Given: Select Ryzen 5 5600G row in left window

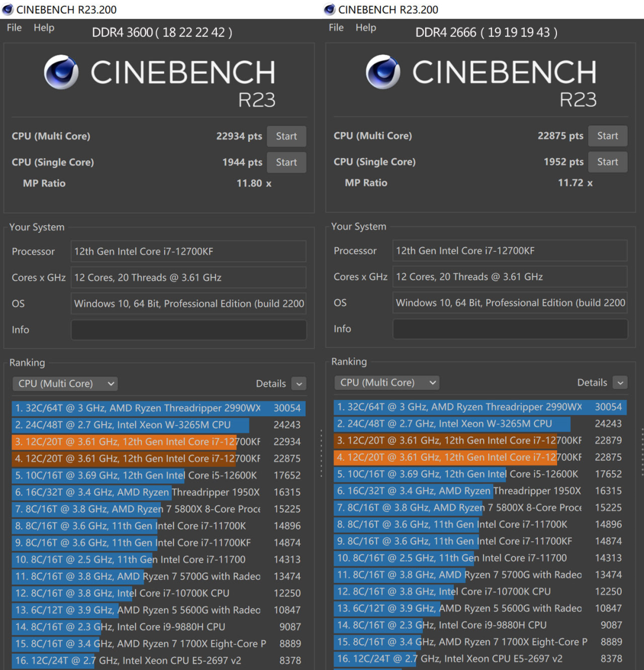Looking at the screenshot, I should pos(159,610).
